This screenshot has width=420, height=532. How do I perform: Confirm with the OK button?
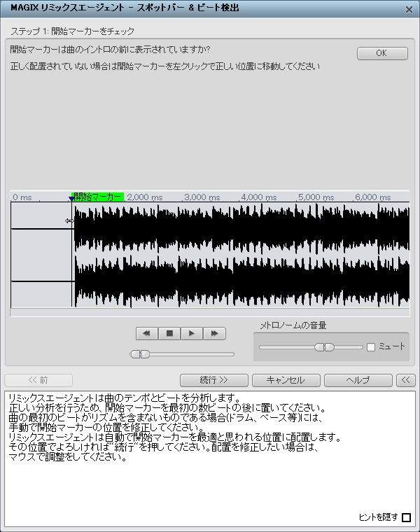(382, 53)
